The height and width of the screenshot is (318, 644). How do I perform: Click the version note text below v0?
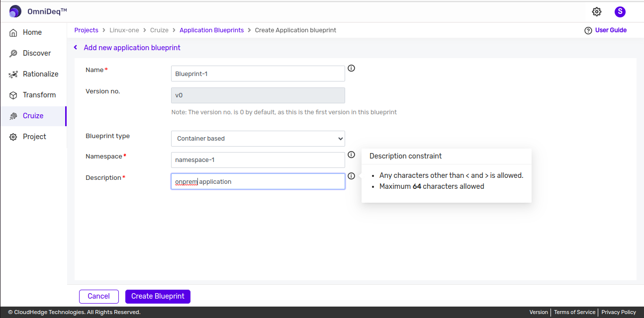[284, 112]
